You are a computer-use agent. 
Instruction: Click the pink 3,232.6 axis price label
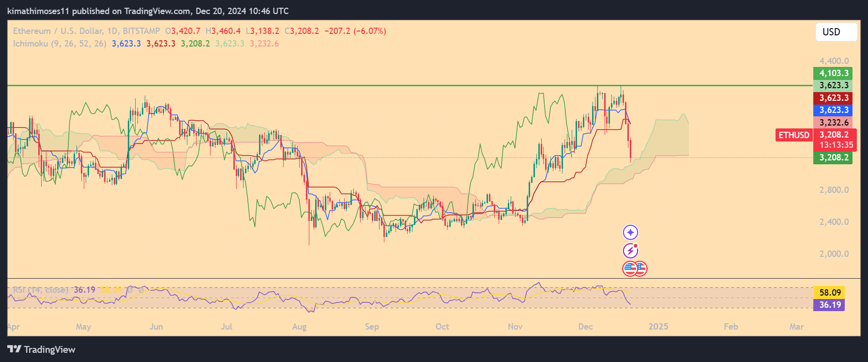click(x=833, y=123)
